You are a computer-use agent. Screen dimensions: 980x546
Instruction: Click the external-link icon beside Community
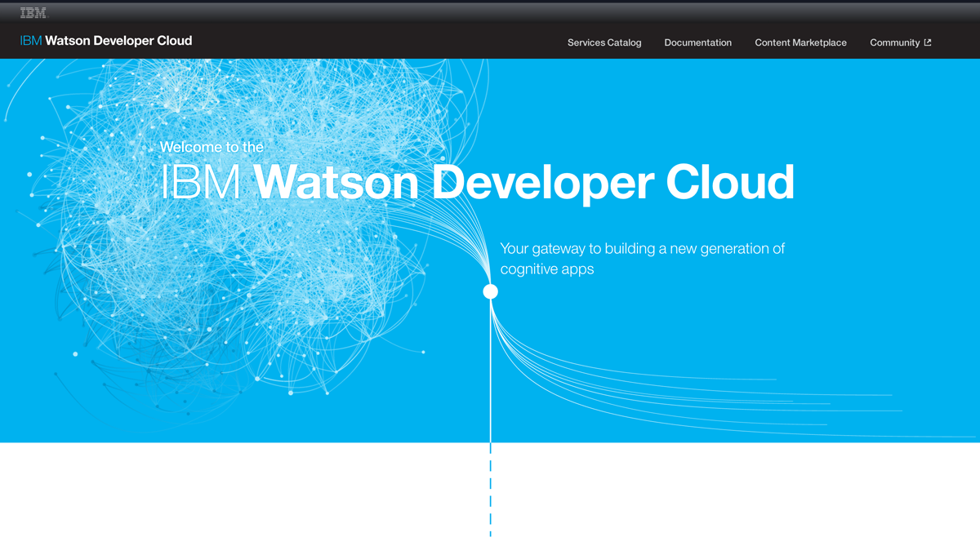click(928, 42)
